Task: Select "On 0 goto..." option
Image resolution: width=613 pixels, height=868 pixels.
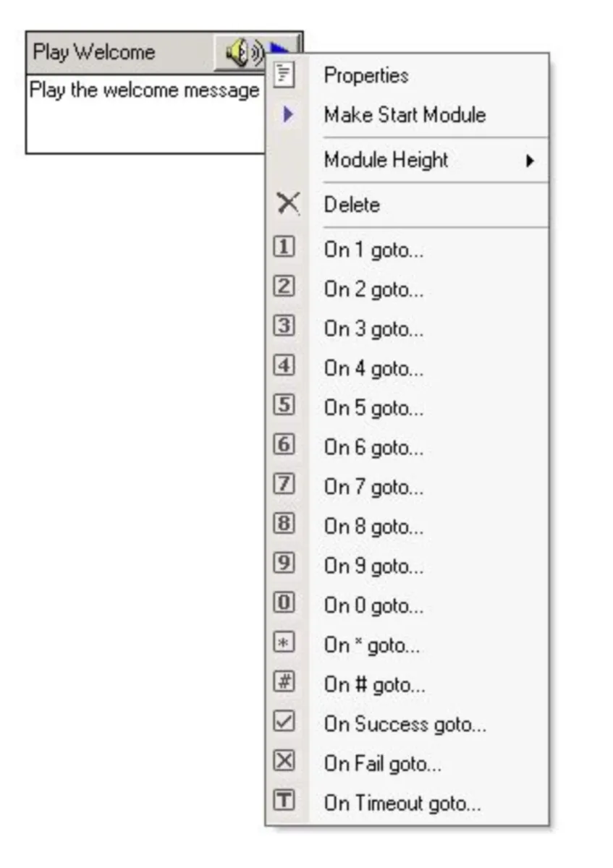Action: (373, 606)
